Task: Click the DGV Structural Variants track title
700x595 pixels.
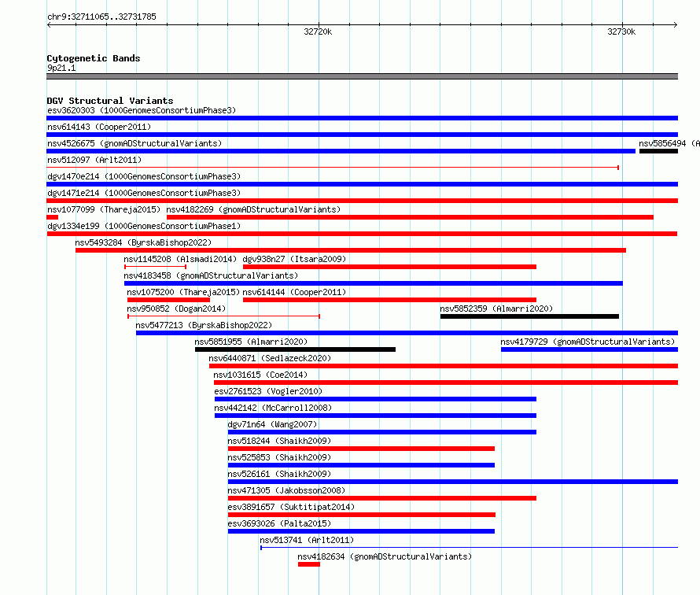Action: point(110,101)
